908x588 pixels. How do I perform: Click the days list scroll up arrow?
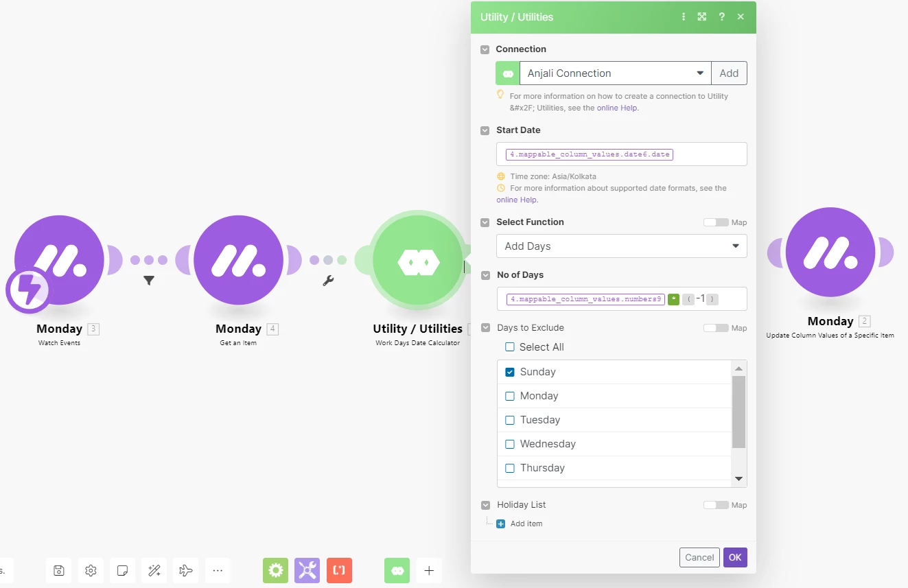point(739,368)
